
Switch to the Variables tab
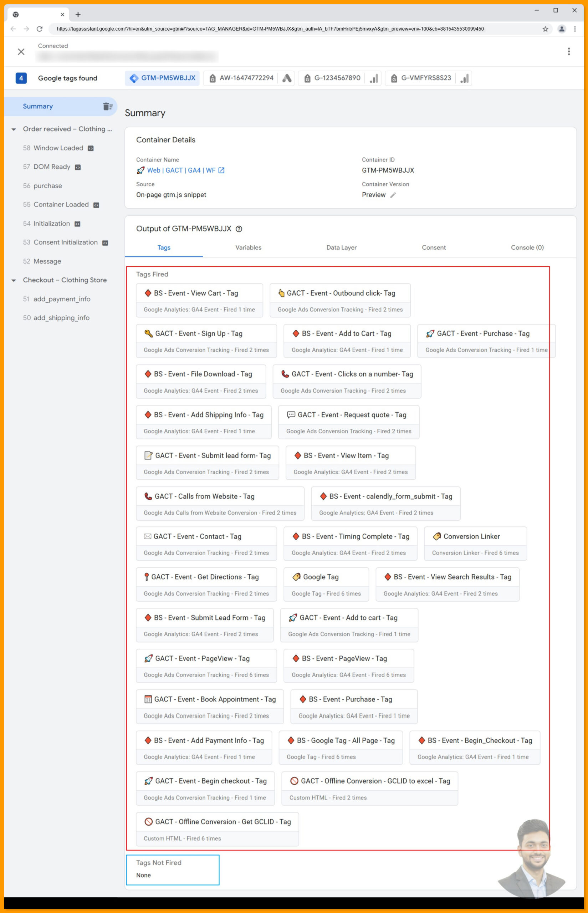[x=248, y=248]
